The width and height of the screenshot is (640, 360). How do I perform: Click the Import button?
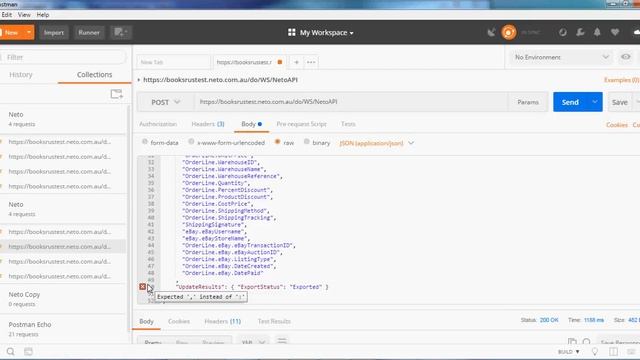coord(53,32)
